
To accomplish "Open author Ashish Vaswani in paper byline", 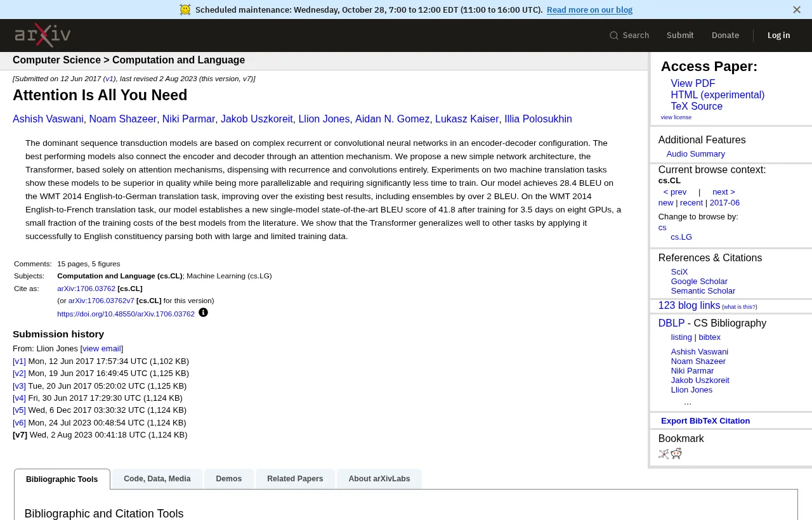I will (48, 119).
